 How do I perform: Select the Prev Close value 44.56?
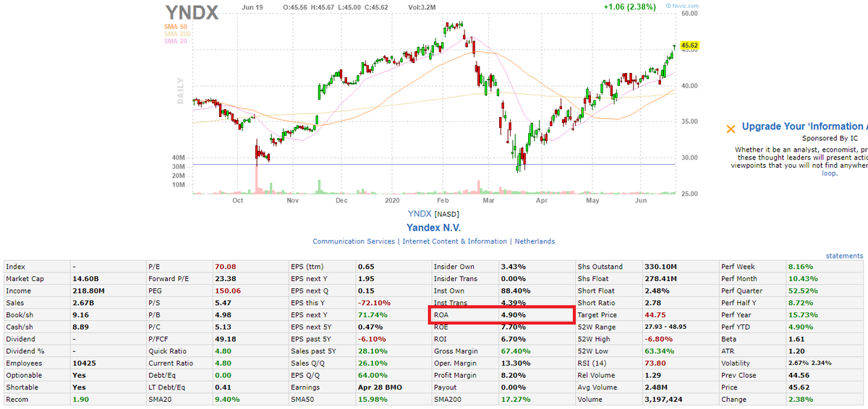pos(799,376)
